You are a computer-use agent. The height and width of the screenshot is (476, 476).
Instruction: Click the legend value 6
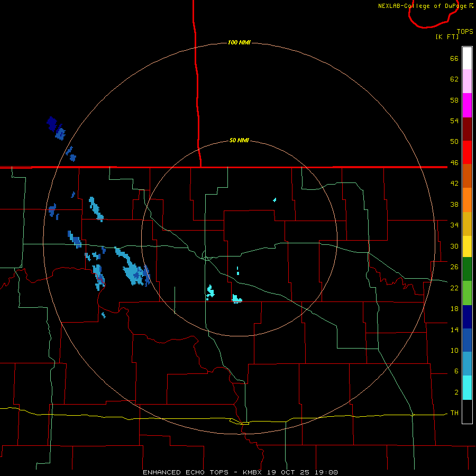pyautogui.click(x=456, y=371)
